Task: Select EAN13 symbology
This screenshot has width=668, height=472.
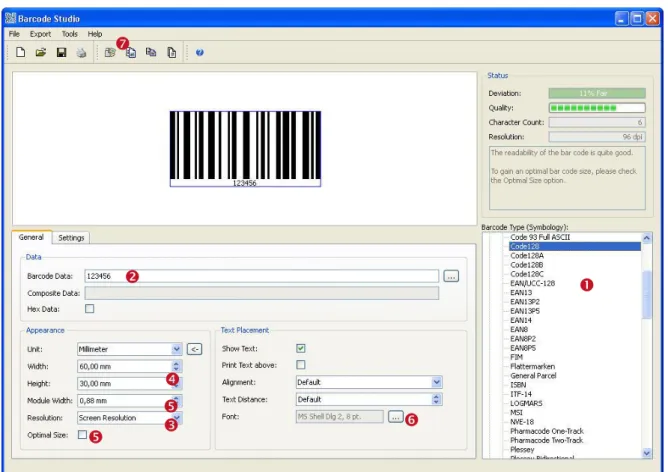Action: (x=521, y=293)
